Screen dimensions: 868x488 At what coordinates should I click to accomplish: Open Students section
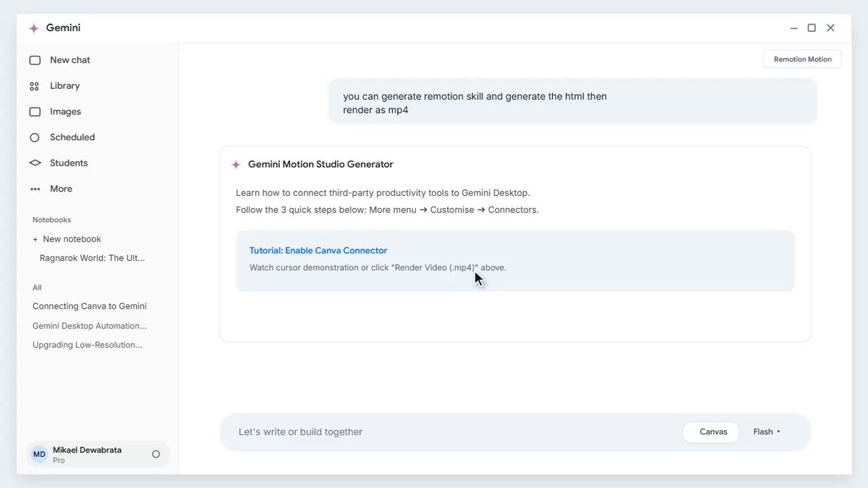69,163
